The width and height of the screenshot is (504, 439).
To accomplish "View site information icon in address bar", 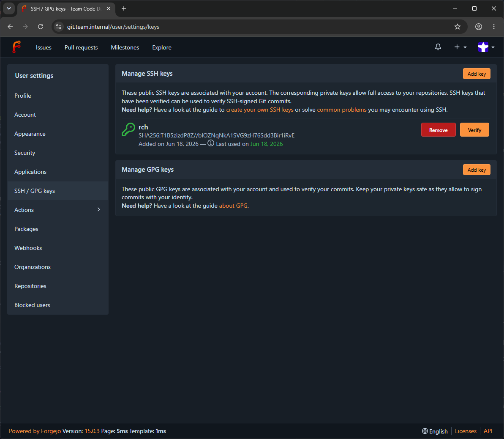I will (x=59, y=27).
